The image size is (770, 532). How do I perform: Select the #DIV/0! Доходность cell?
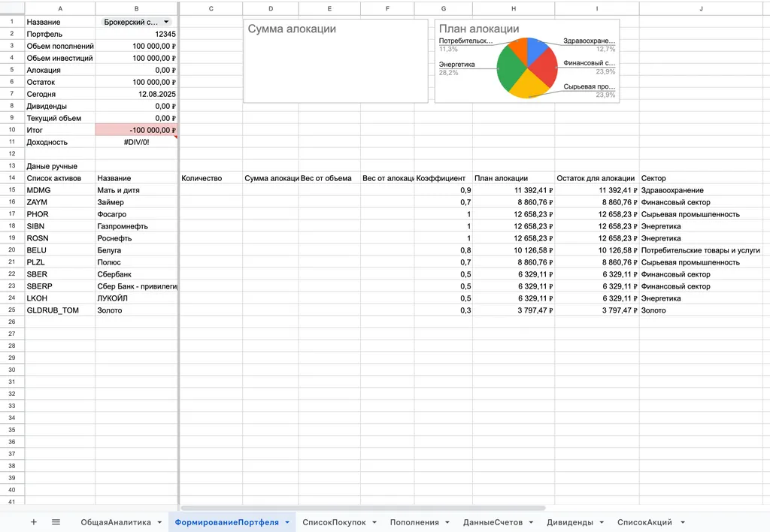point(136,142)
